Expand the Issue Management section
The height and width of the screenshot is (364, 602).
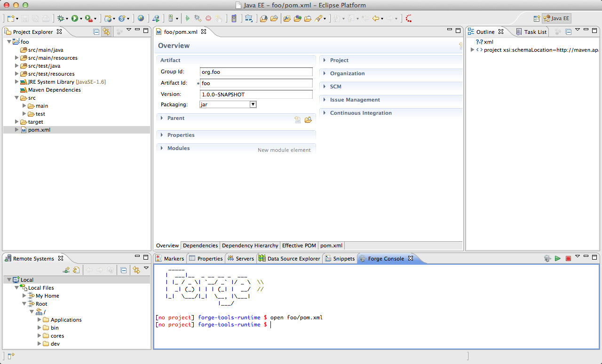[x=325, y=100]
